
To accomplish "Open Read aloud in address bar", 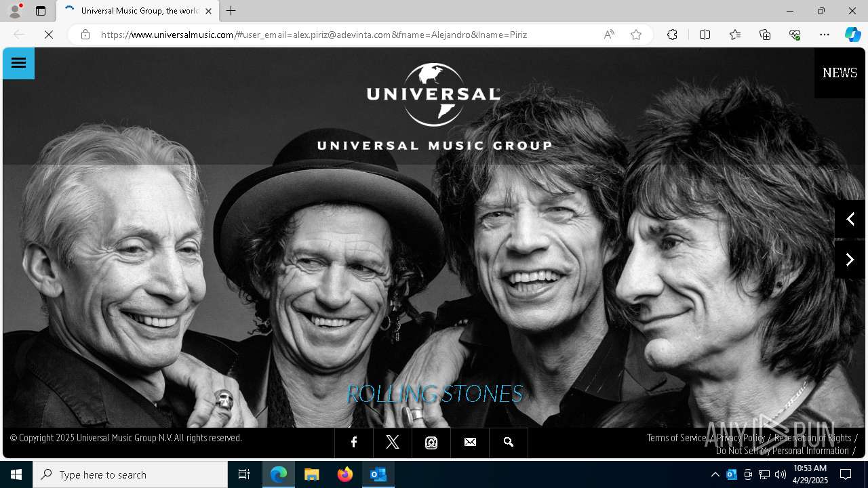I will [x=609, y=35].
